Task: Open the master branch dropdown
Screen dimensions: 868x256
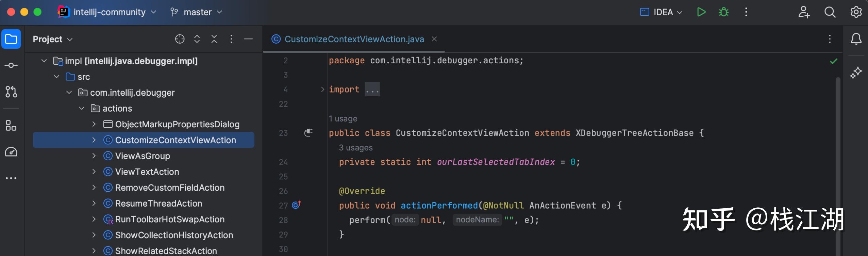Action: [x=197, y=12]
